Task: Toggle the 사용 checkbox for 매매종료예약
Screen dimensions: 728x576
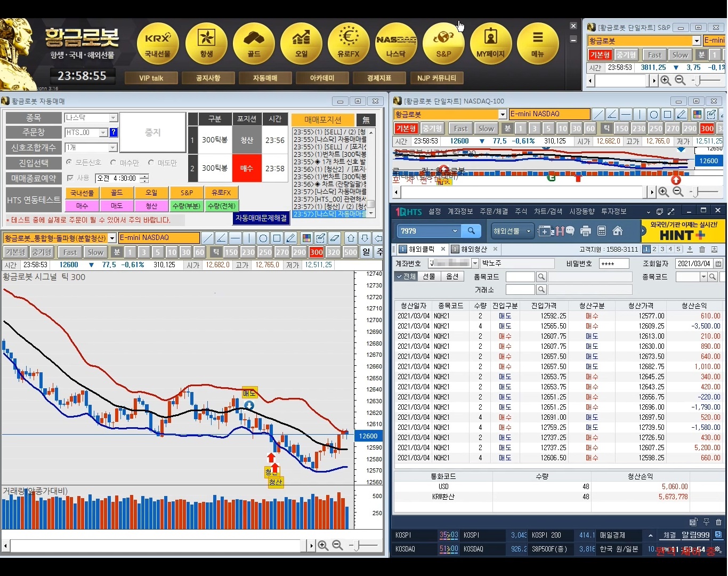Action: point(70,178)
